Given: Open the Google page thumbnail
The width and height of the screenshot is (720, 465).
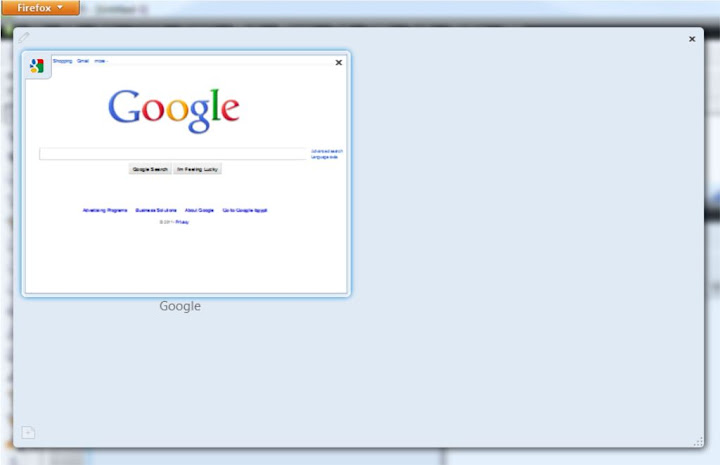Looking at the screenshot, I should [x=186, y=174].
